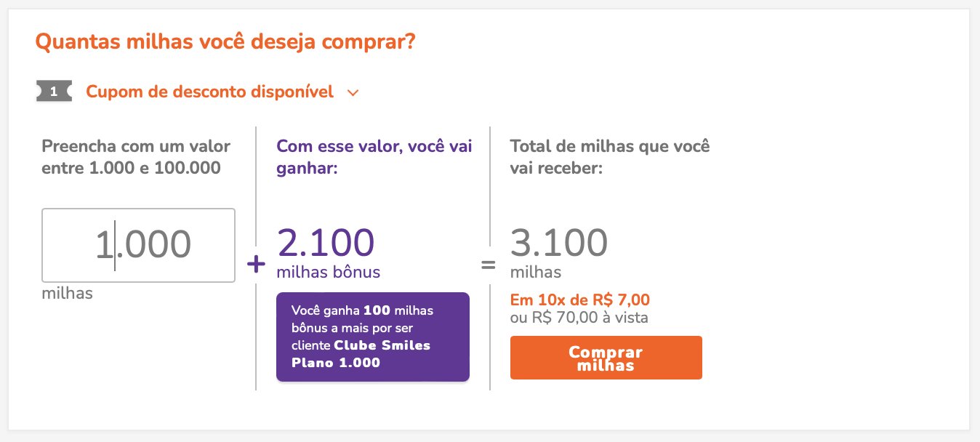This screenshot has height=442, width=980.
Task: Click the ou R$ 70,00 à vista text
Action: 579,318
